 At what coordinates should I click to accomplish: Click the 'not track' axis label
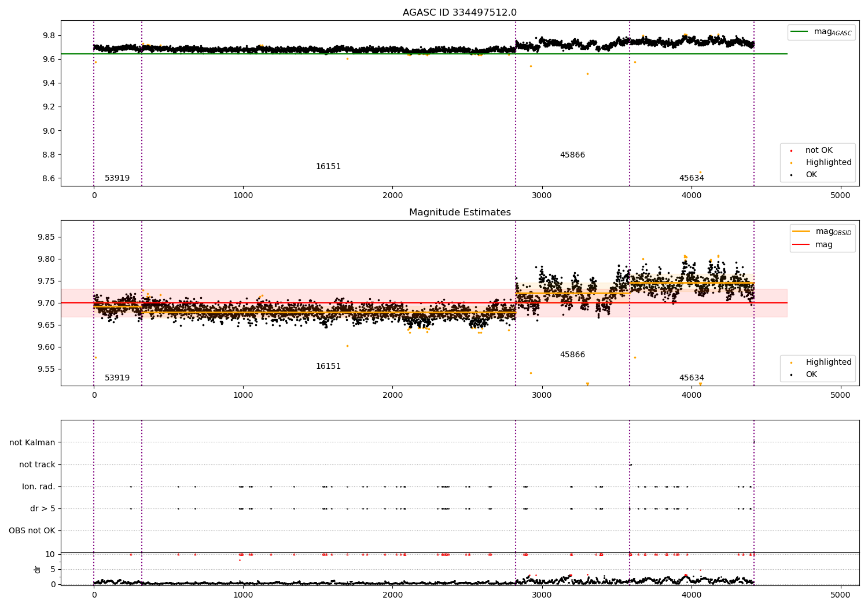tap(37, 465)
